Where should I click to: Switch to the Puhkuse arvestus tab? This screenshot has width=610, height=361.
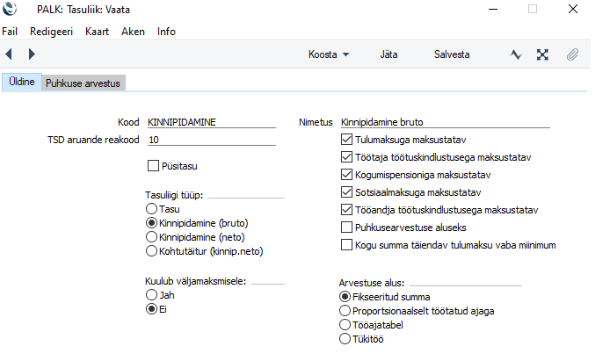click(83, 83)
